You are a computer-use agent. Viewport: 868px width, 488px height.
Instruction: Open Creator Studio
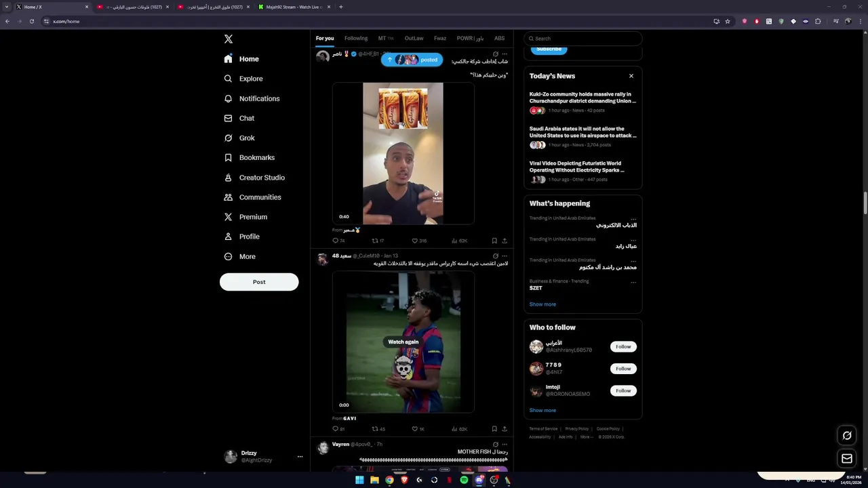(254, 178)
